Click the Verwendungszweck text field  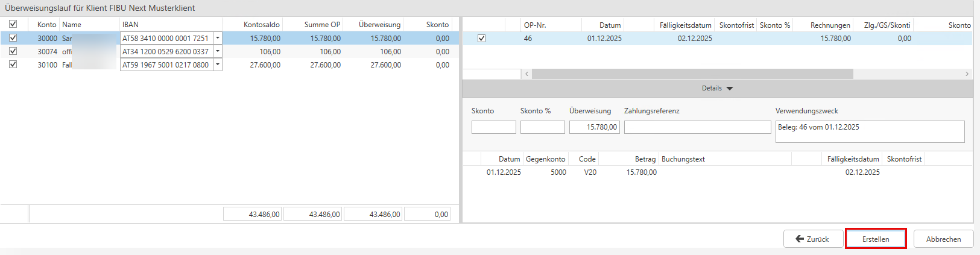pos(870,131)
